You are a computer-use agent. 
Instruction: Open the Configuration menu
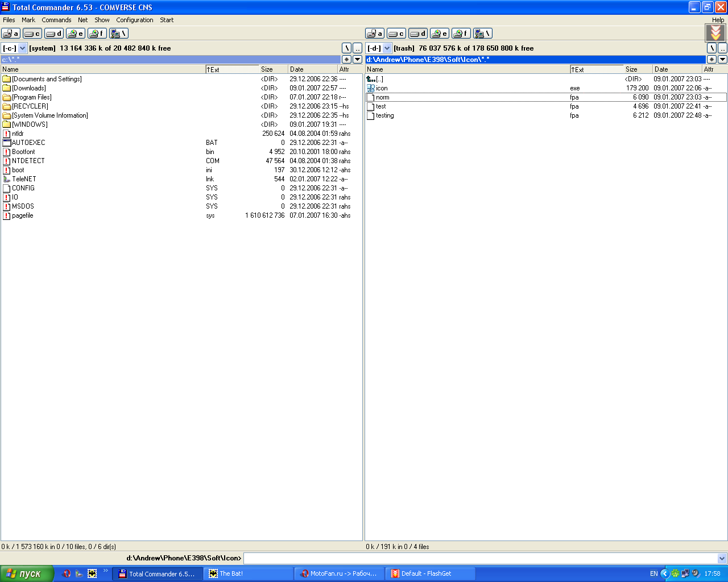(x=135, y=20)
